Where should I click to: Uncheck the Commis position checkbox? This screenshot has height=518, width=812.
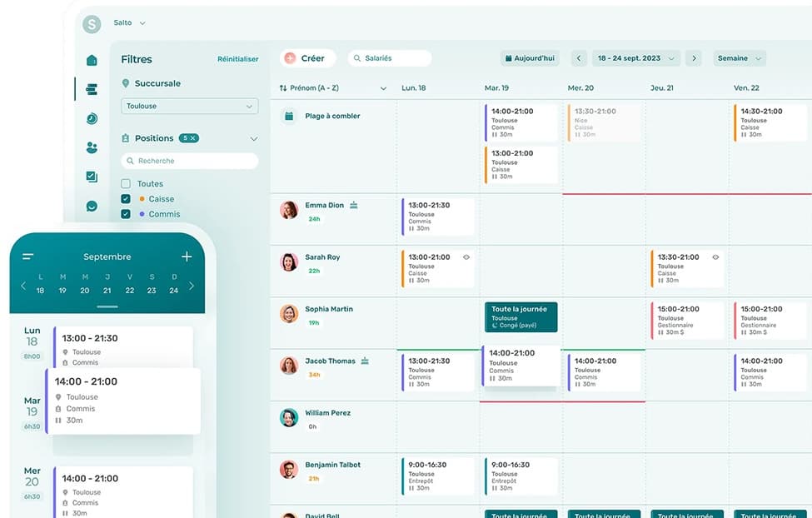coord(126,214)
